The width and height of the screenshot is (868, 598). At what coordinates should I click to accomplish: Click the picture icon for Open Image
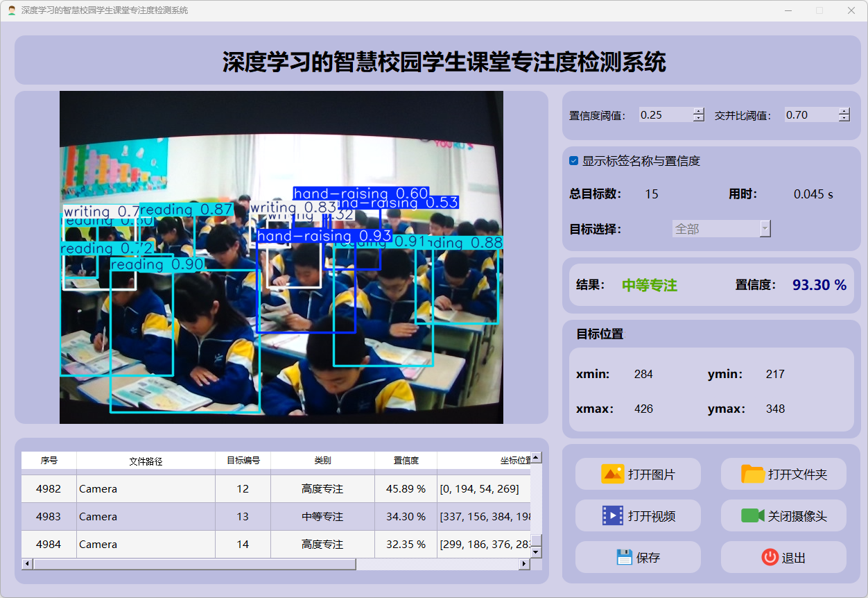pyautogui.click(x=612, y=475)
